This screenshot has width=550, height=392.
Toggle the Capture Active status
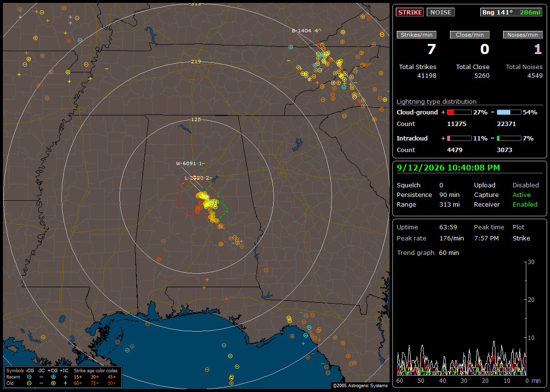click(x=521, y=195)
